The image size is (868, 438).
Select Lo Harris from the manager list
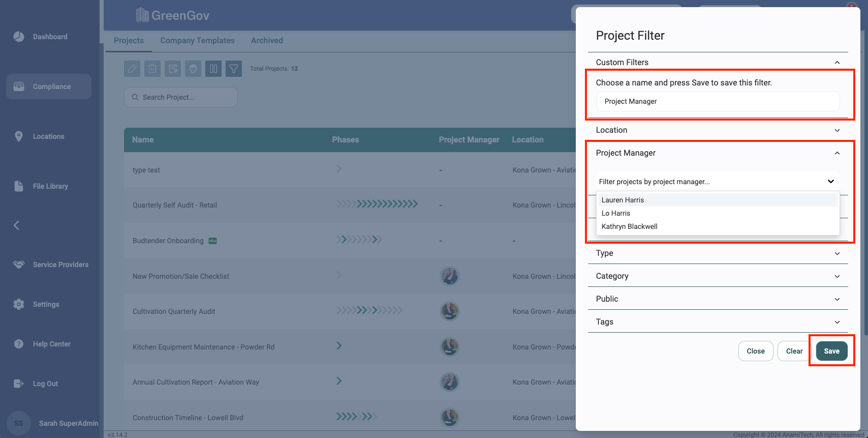click(718, 213)
